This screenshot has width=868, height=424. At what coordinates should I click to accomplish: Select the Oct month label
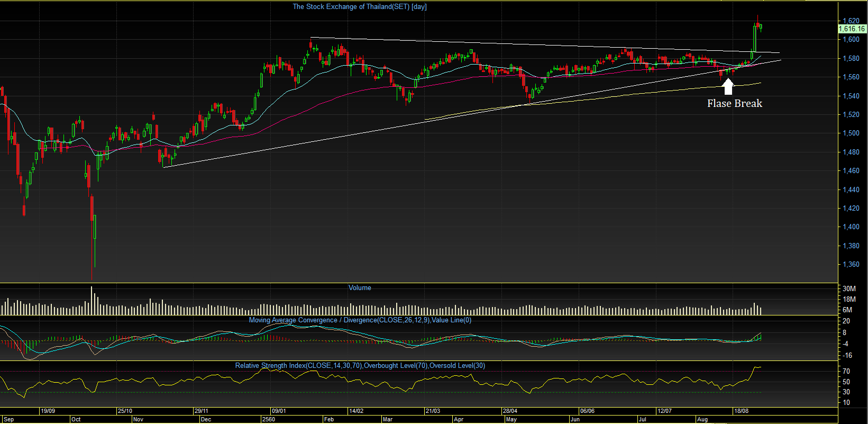tap(76, 419)
